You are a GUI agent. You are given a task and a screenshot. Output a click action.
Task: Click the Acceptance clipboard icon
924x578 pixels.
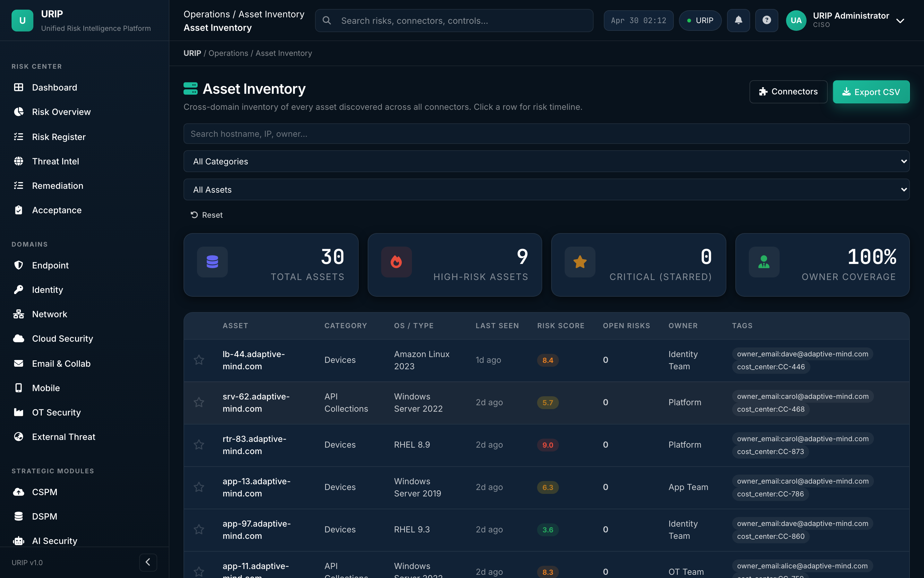point(18,210)
